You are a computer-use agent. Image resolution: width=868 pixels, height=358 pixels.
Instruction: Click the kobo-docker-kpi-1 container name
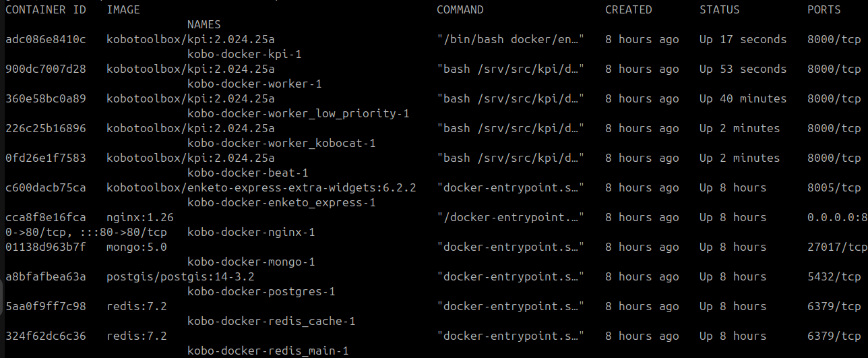click(x=244, y=54)
